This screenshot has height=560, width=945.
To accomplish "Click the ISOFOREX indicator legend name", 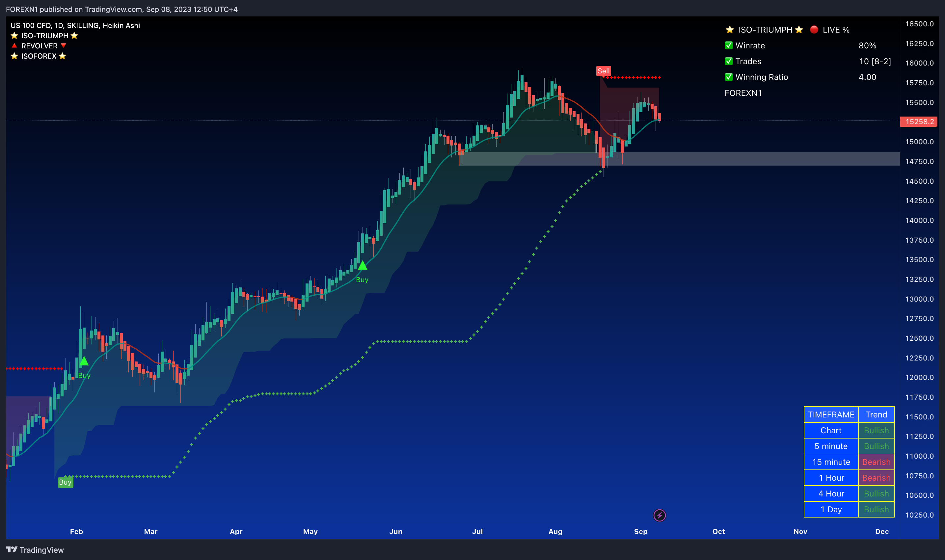I will [39, 56].
